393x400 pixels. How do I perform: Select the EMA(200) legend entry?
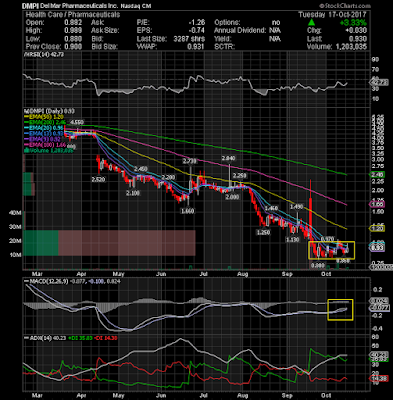(x=42, y=122)
